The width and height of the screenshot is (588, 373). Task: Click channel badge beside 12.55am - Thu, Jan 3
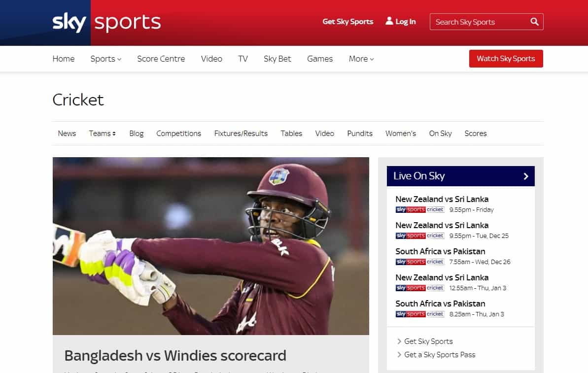point(419,288)
